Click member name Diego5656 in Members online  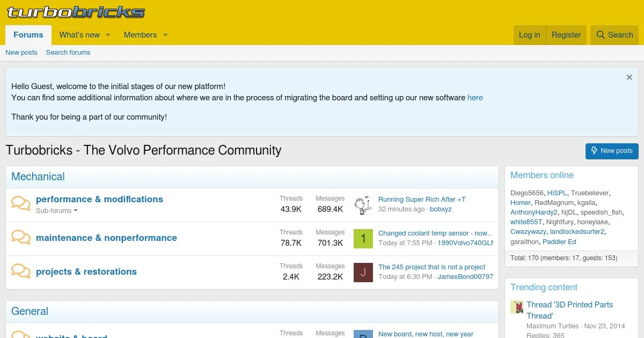527,193
